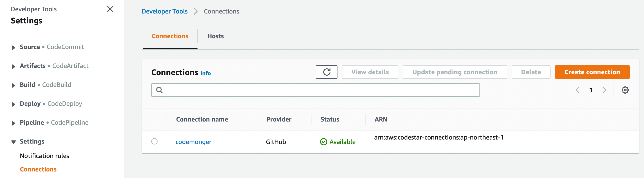Click the green Available status icon
Viewport: 644px width, 178px height.
324,142
